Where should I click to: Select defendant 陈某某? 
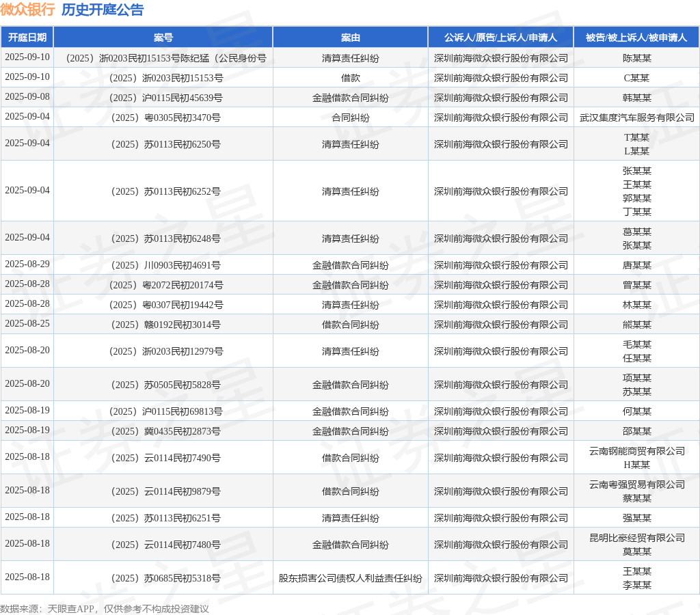click(637, 58)
